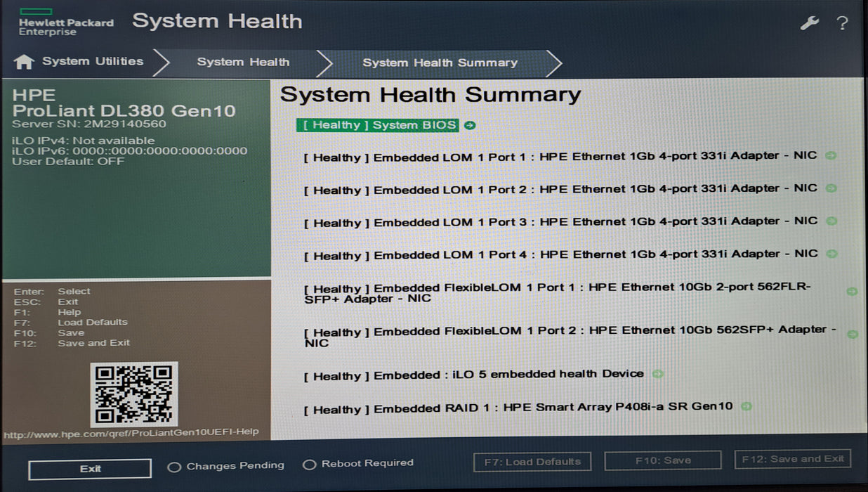Go to System Utilities breadcrumb
Image resolution: width=868 pixels, height=492 pixels.
(x=93, y=62)
